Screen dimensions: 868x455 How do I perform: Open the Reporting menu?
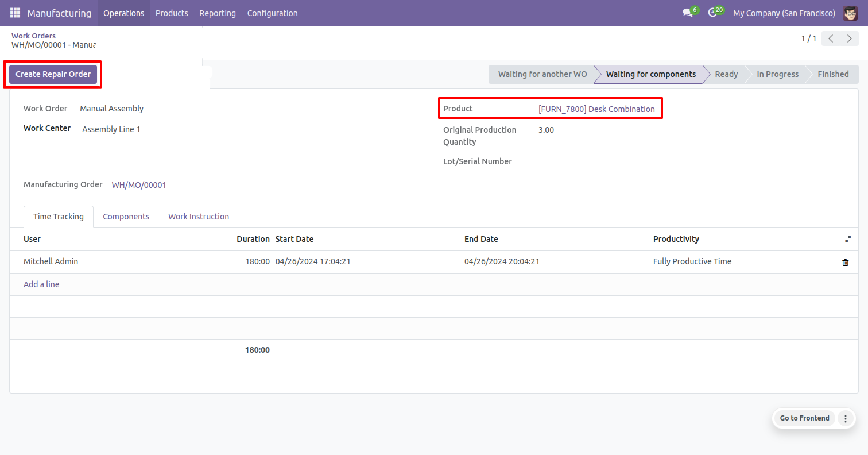click(218, 13)
